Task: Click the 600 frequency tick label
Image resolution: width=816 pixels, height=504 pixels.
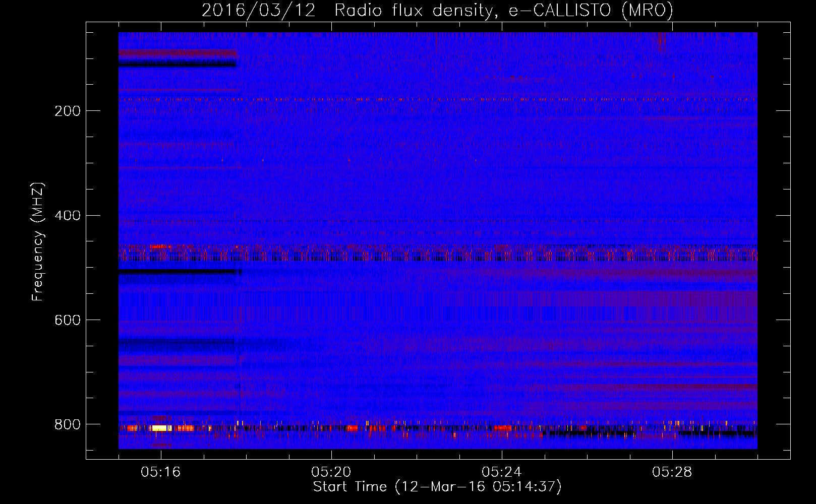Action: tap(67, 321)
